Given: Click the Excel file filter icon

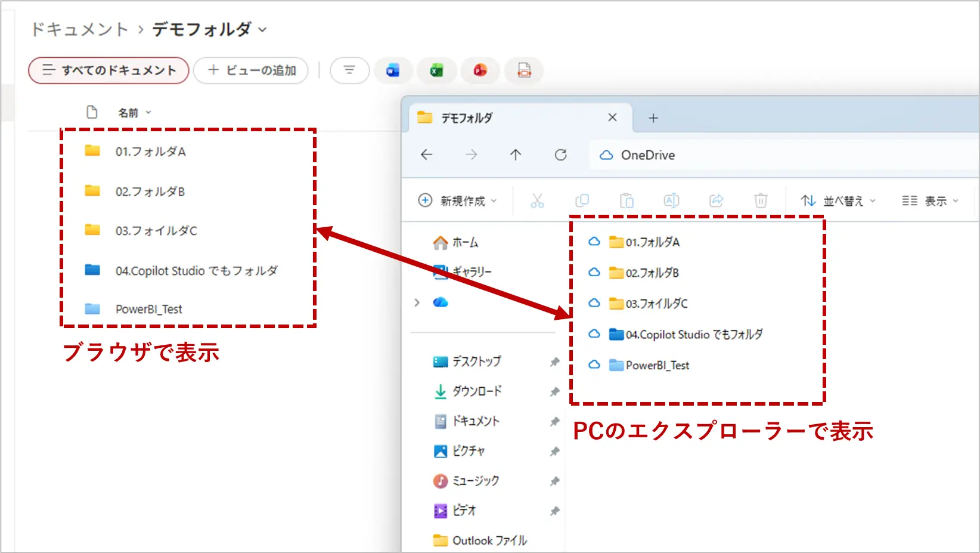Looking at the screenshot, I should coord(436,70).
